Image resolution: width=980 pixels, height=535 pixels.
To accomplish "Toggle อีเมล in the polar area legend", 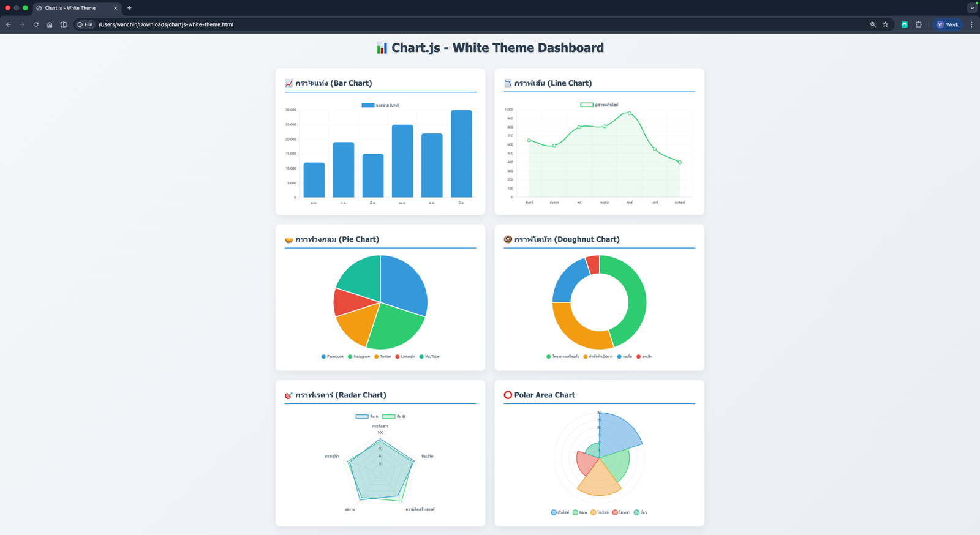I will coord(580,512).
